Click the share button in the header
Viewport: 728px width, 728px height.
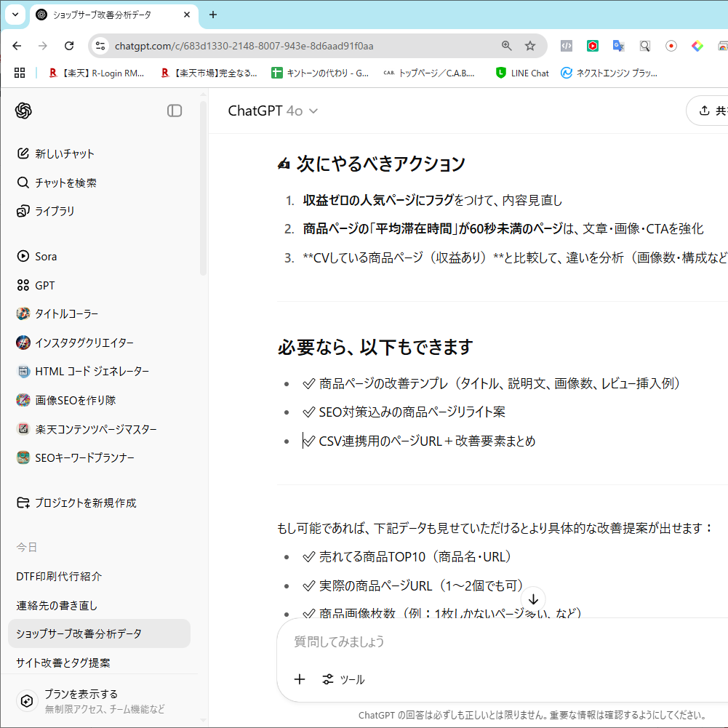[x=708, y=111]
